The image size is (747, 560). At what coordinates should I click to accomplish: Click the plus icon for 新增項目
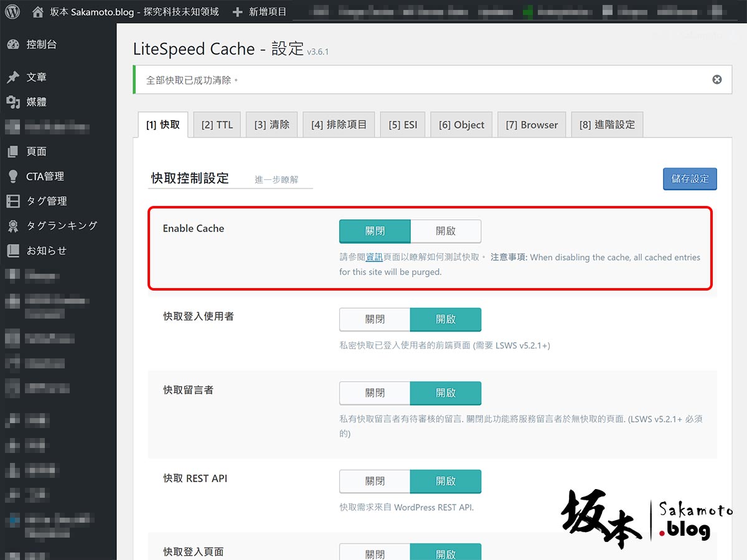[x=237, y=11]
